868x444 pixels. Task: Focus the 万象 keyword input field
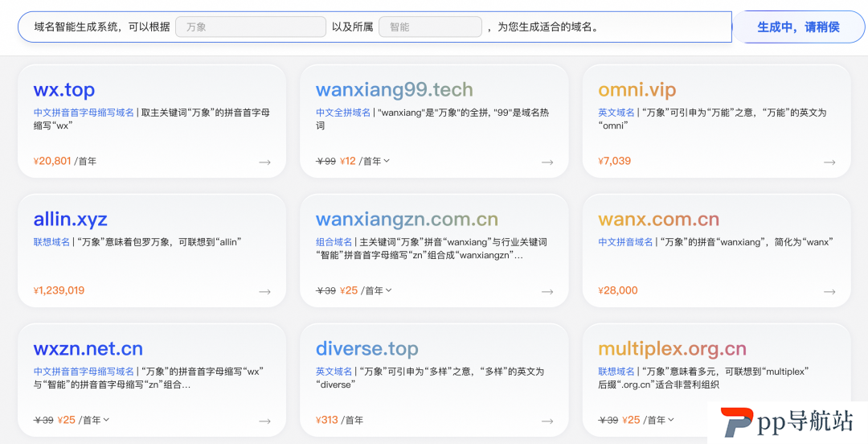251,27
